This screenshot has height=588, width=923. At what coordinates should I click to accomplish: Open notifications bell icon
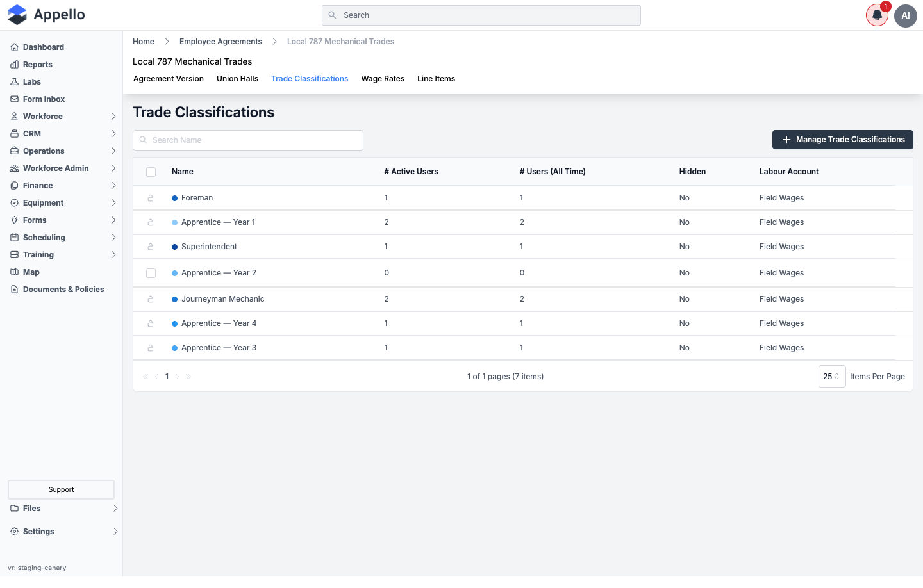[x=877, y=15]
